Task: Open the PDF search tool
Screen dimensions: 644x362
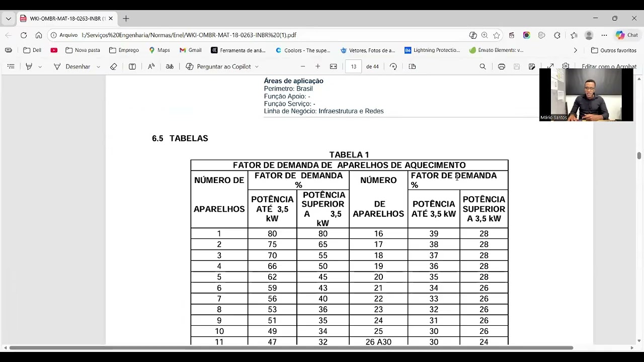Action: pos(482,66)
